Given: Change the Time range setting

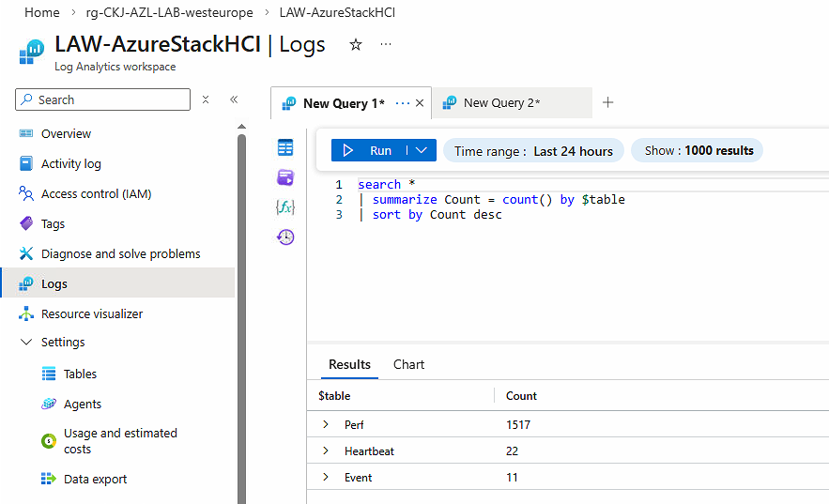Looking at the screenshot, I should pyautogui.click(x=532, y=151).
